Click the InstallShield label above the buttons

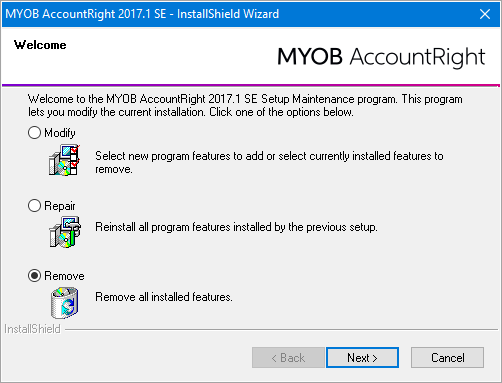pyautogui.click(x=32, y=329)
